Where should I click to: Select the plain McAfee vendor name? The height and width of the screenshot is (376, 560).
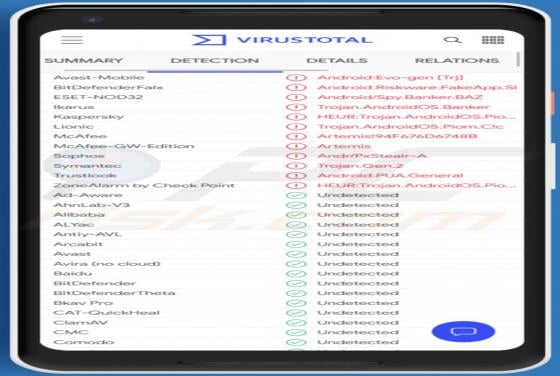(x=80, y=136)
